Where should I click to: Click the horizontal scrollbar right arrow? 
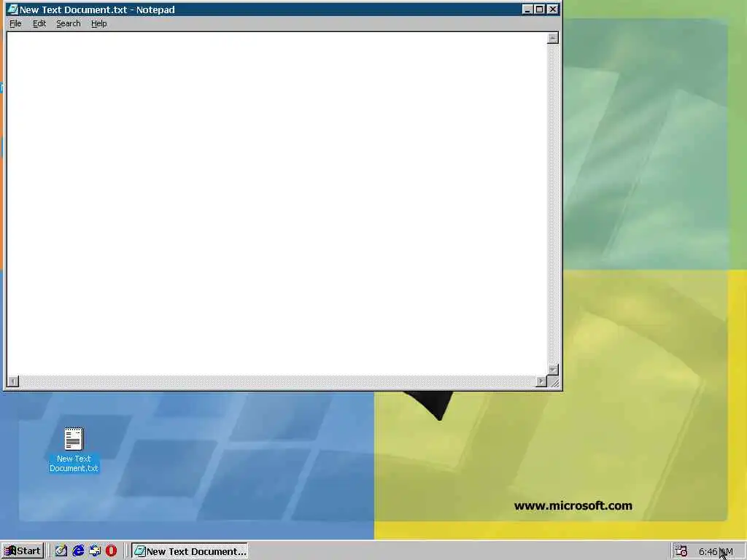coord(541,381)
